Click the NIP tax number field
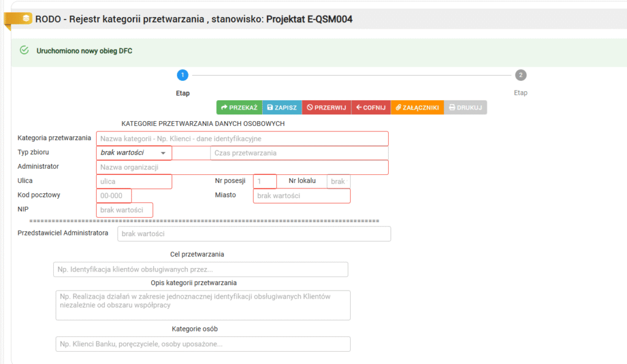This screenshot has width=627, height=364. pos(124,210)
